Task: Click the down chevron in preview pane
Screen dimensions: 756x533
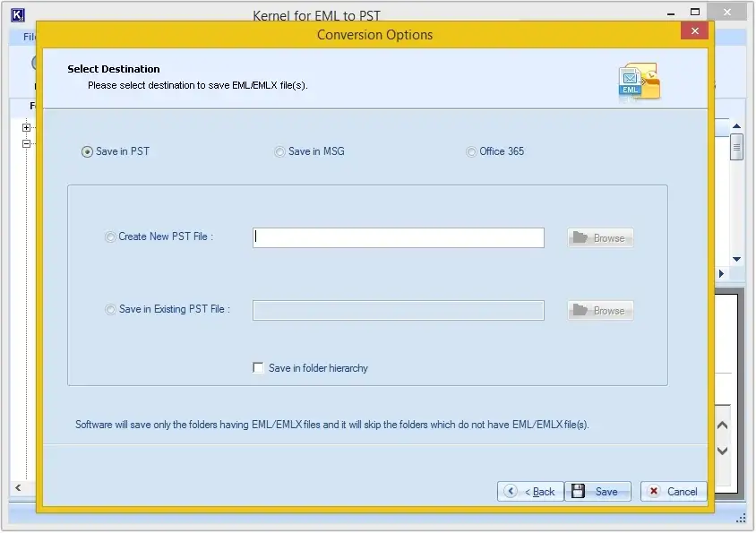Action: pos(722,451)
